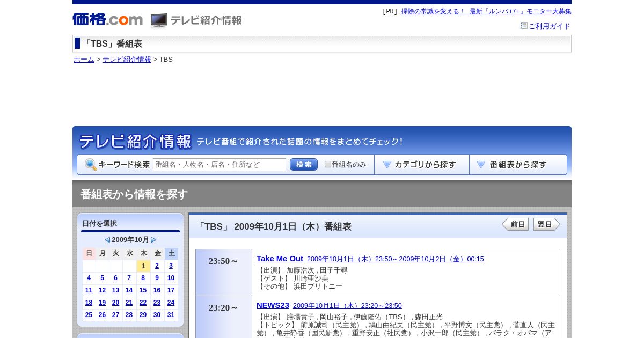Select October 20 in the calendar
This screenshot has width=644, height=338.
[x=116, y=303]
